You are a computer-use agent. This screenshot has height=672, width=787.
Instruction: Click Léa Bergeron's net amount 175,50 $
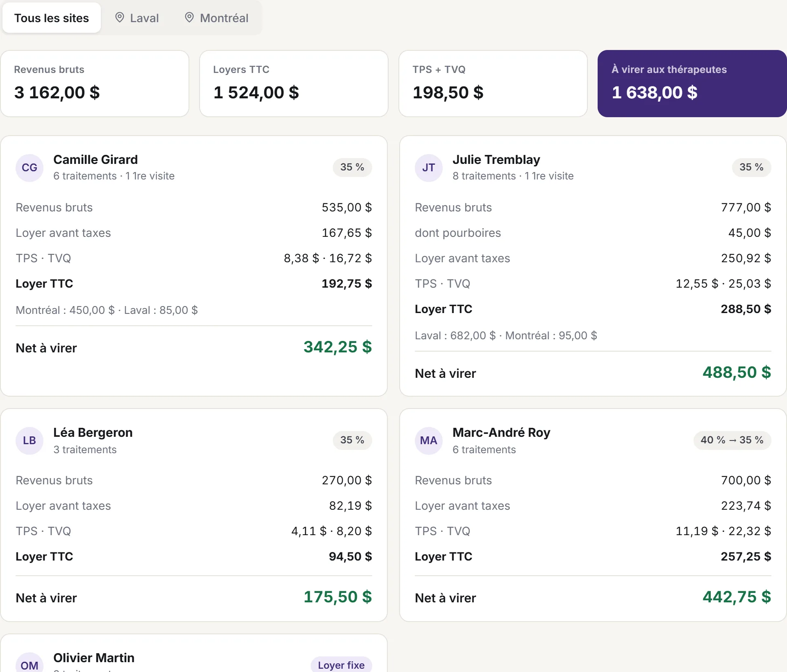(x=338, y=597)
